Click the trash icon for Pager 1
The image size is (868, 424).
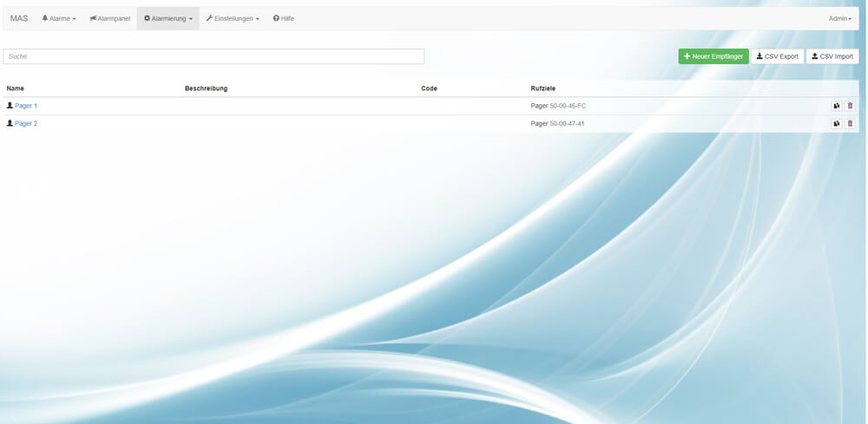(850, 106)
